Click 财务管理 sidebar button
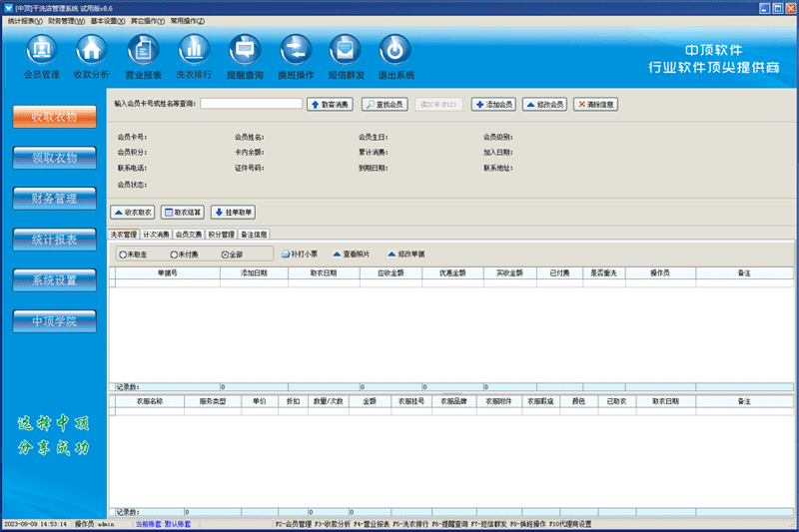Viewport: 799px width, 532px height. click(x=55, y=199)
